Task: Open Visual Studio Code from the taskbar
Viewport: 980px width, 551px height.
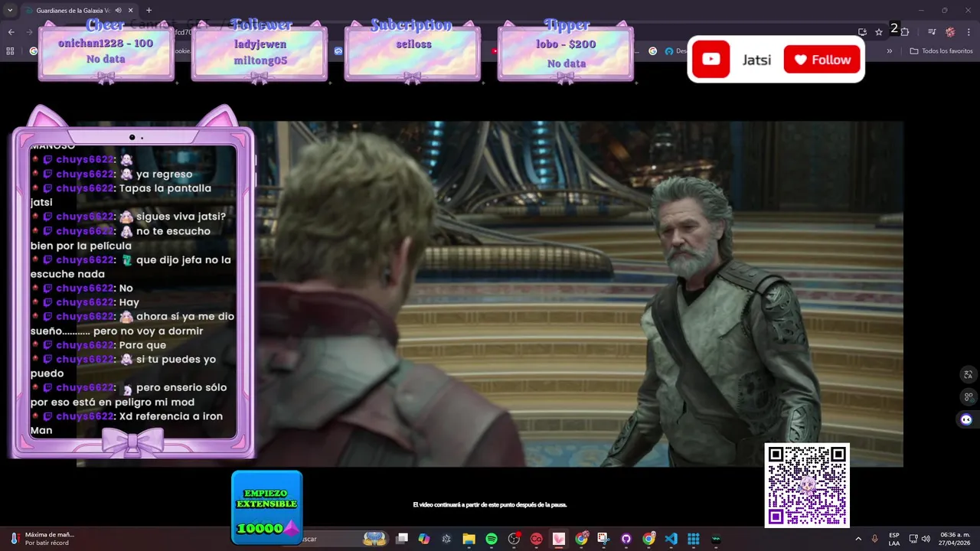Action: pos(671,539)
